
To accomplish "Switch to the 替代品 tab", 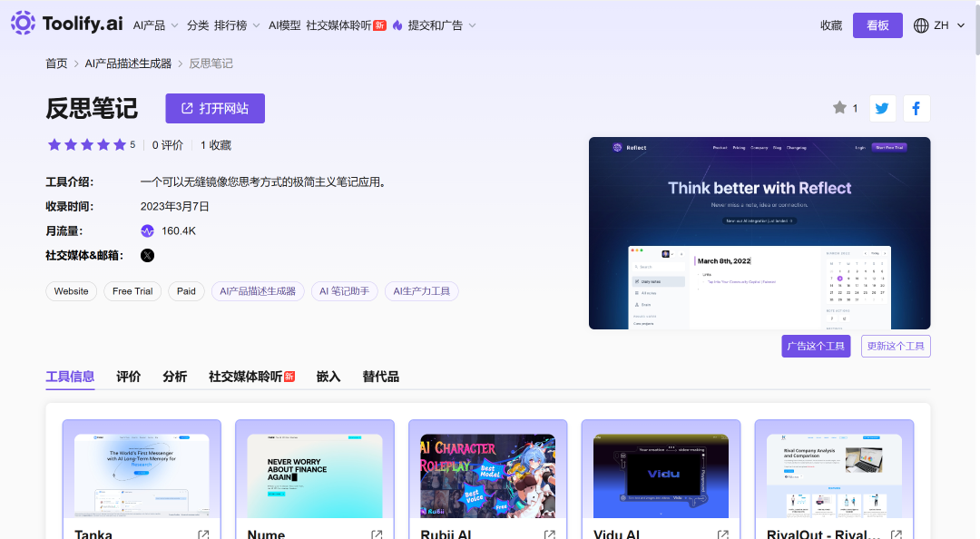I will tap(380, 377).
